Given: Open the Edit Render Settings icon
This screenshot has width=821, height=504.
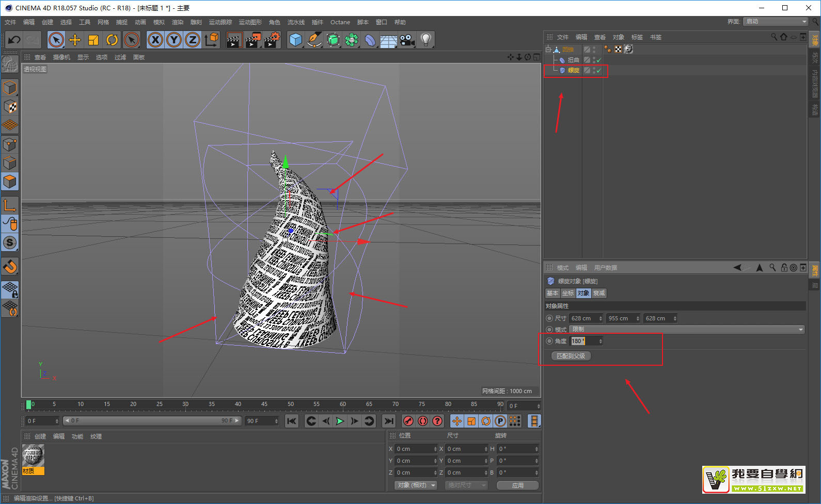Looking at the screenshot, I should [272, 40].
